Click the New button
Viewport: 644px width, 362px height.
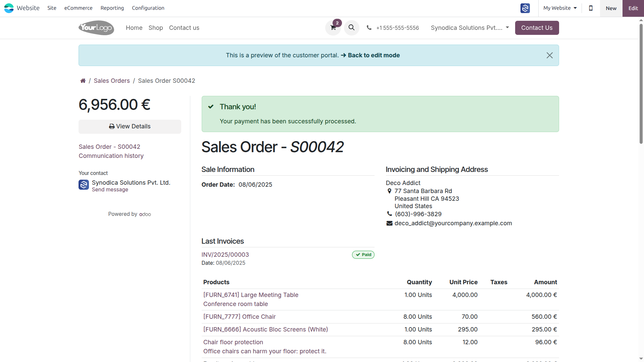click(611, 8)
